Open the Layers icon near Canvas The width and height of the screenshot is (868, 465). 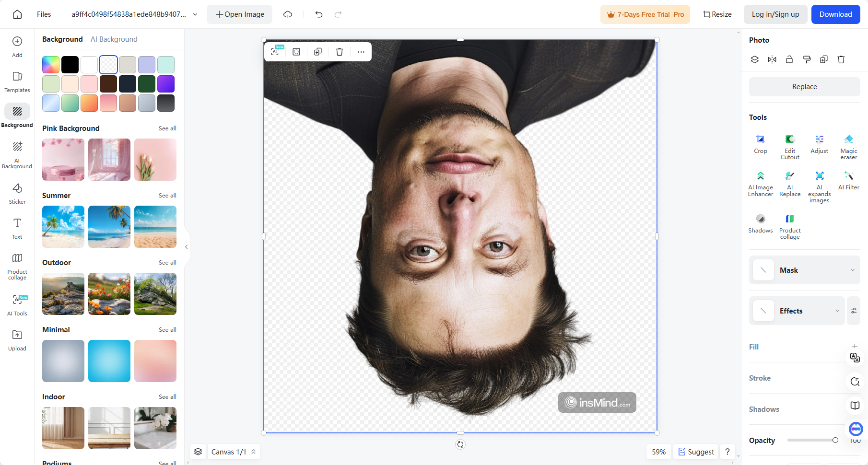click(x=198, y=452)
